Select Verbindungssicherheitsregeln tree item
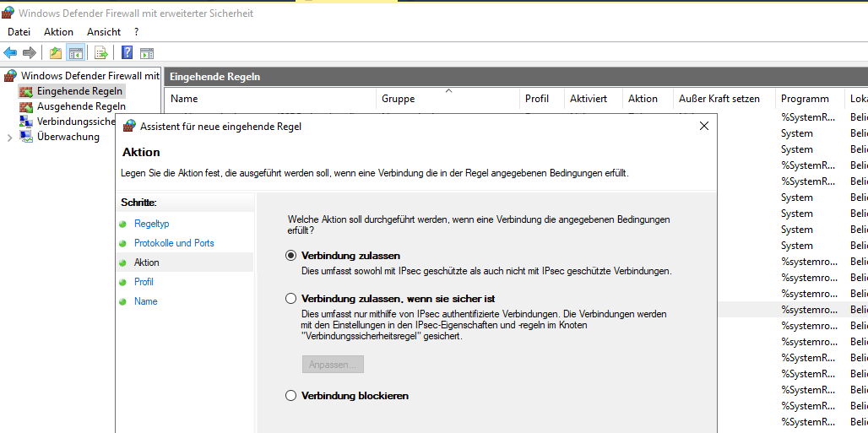Screen dimensions: 868x433 76,122
